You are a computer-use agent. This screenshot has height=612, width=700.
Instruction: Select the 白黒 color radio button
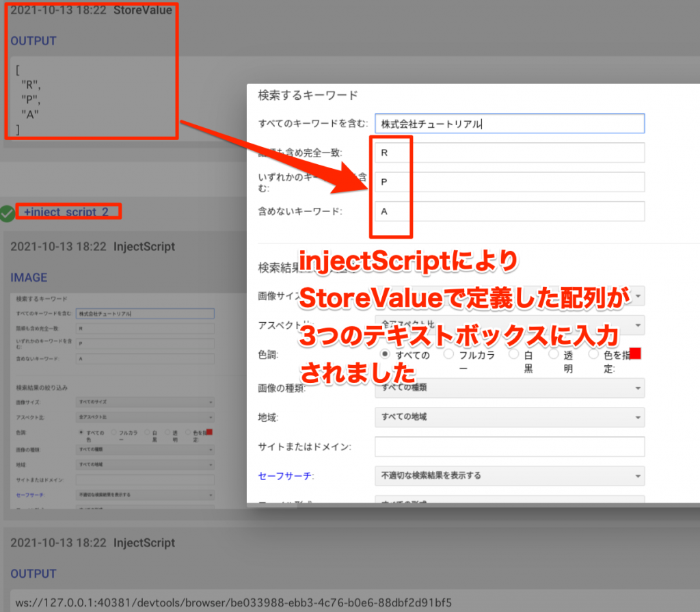coord(514,354)
